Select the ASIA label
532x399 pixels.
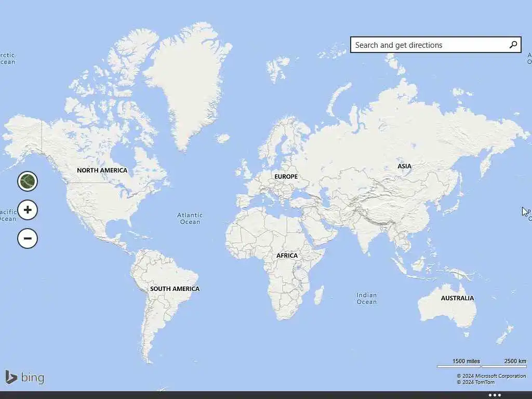click(404, 166)
